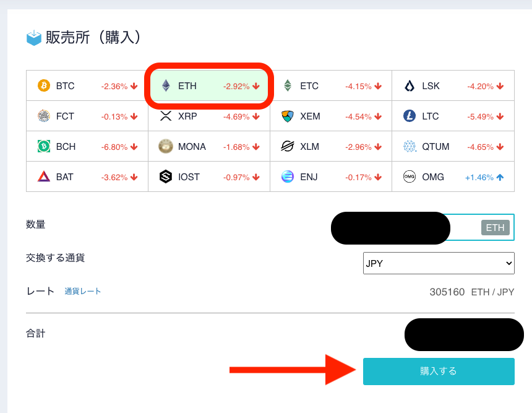Select the BTC Bitcoin coin icon

click(44, 85)
